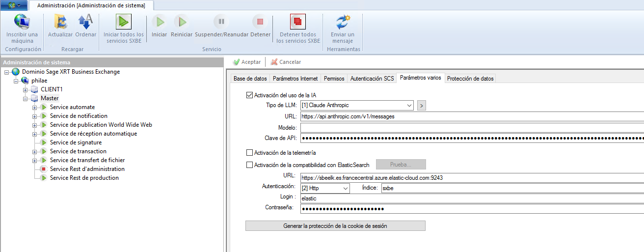Start all services with Iniciar todos icon
This screenshot has height=252, width=644.
coord(123,22)
